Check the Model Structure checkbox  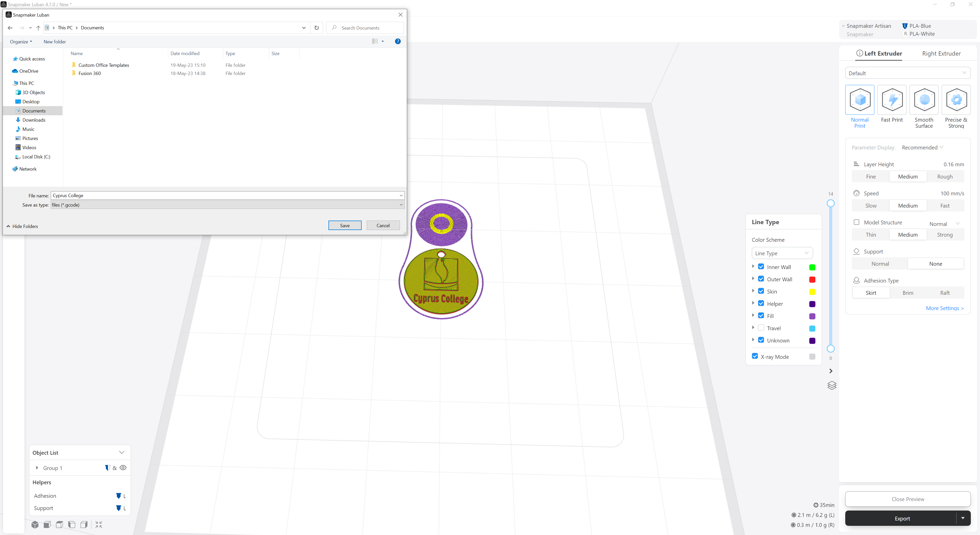coord(856,222)
